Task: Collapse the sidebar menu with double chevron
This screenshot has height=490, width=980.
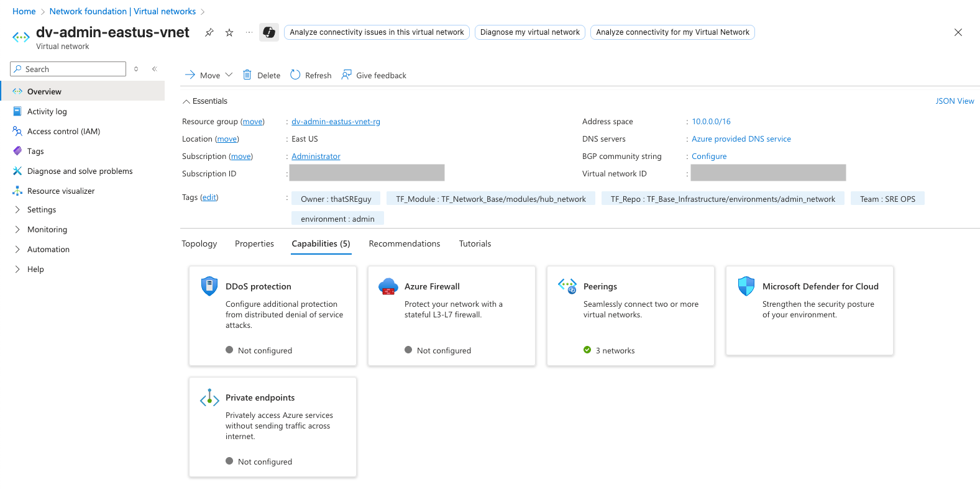Action: 155,69
